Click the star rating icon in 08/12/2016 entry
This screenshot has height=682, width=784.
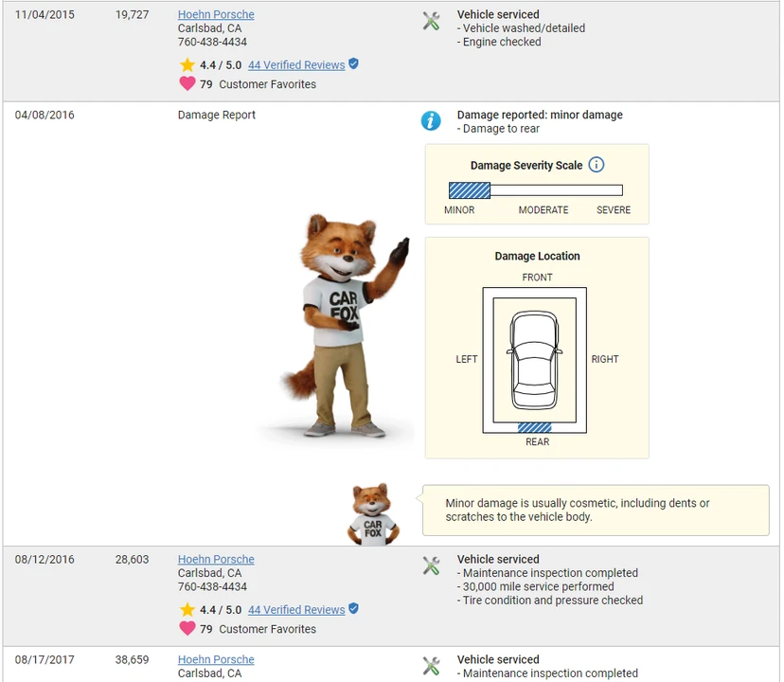[187, 610]
